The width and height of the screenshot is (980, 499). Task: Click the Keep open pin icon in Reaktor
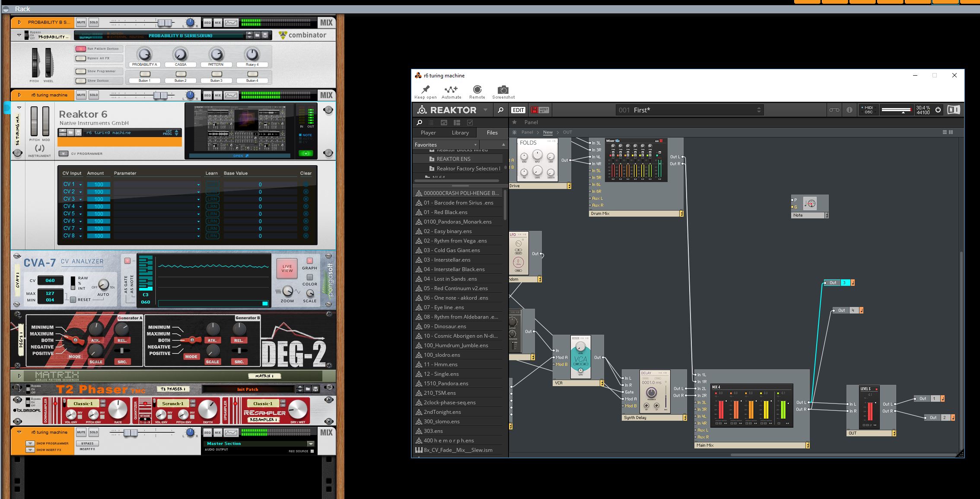[x=423, y=89]
